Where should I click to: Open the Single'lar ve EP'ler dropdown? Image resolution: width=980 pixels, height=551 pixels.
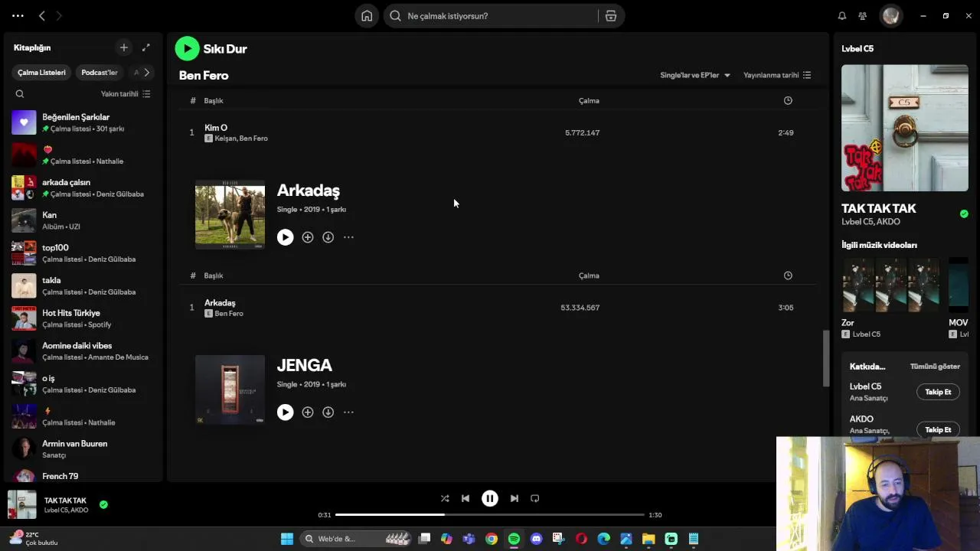click(x=695, y=75)
